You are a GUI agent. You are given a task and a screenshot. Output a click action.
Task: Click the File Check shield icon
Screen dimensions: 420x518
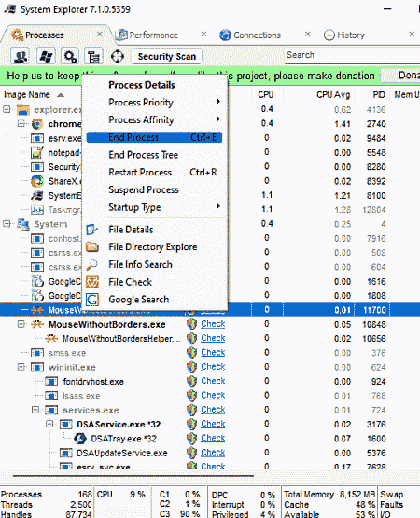(x=92, y=282)
